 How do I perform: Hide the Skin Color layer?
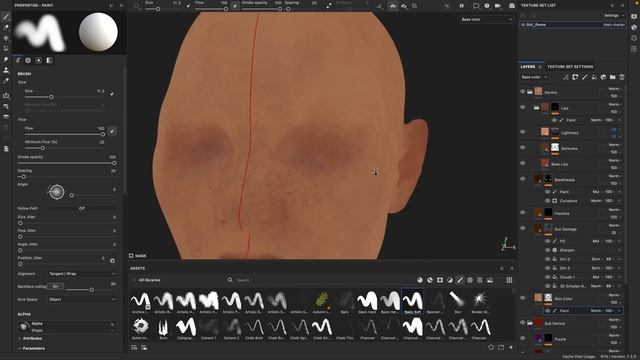[x=522, y=298]
